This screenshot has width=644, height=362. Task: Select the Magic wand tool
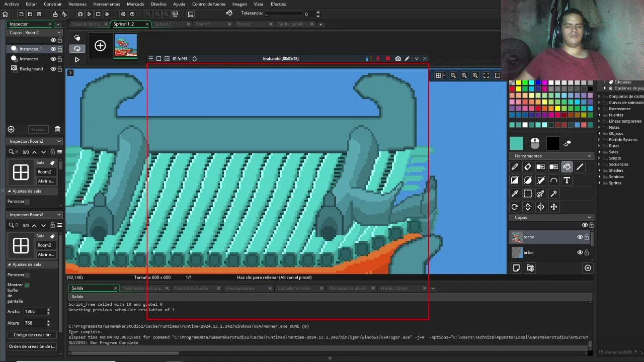[x=554, y=194]
